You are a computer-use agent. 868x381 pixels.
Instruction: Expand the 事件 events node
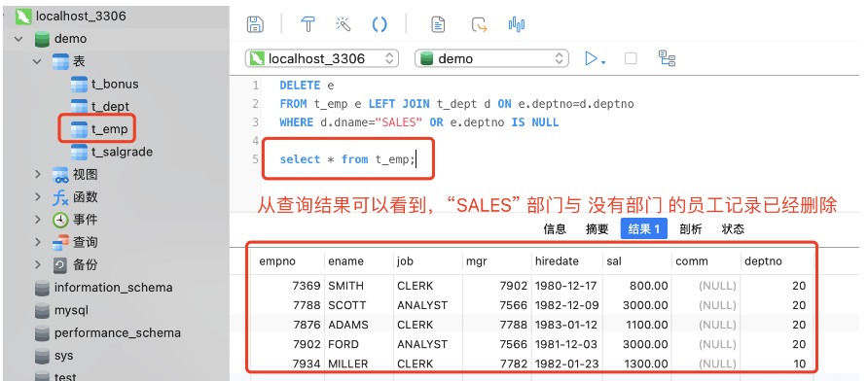[38, 220]
